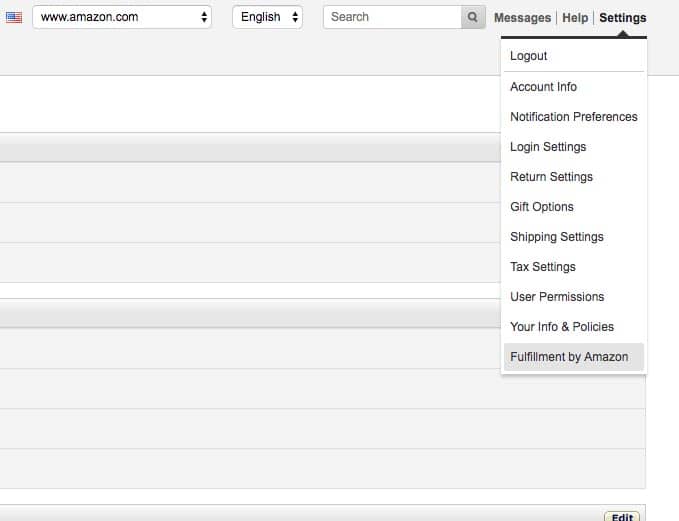679x521 pixels.
Task: Open the English language dropdown
Action: (x=267, y=17)
